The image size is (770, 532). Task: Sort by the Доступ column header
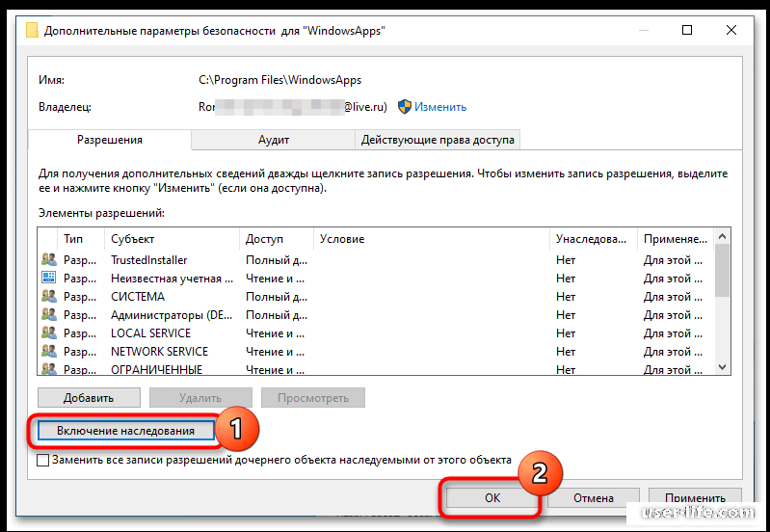point(277,239)
